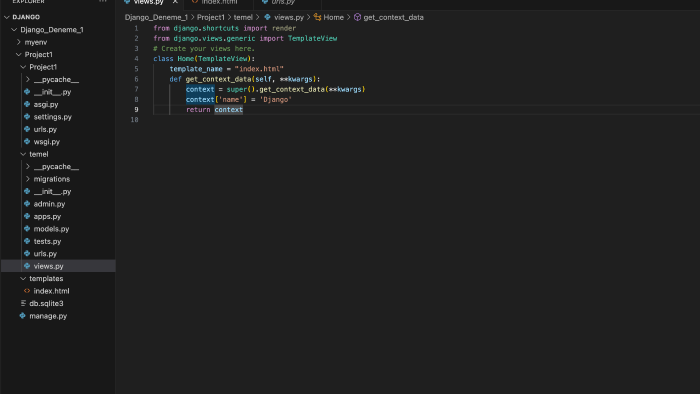
Task: Click highlighted 'context' on return line
Action: coord(229,109)
